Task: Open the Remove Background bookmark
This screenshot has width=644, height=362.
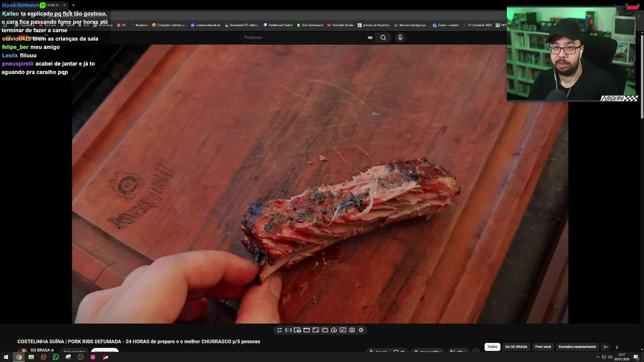Action: pos(411,25)
